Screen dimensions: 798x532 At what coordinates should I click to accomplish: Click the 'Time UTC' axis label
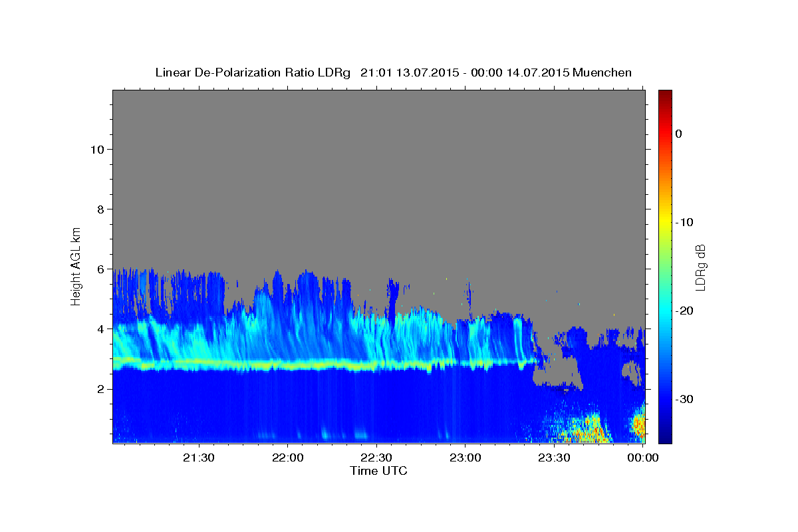[378, 471]
